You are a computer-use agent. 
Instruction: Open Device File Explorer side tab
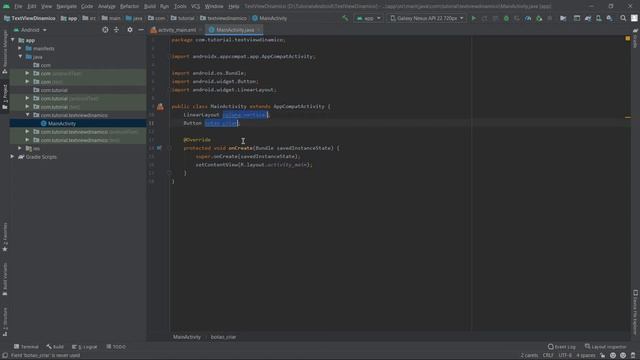pyautogui.click(x=635, y=312)
